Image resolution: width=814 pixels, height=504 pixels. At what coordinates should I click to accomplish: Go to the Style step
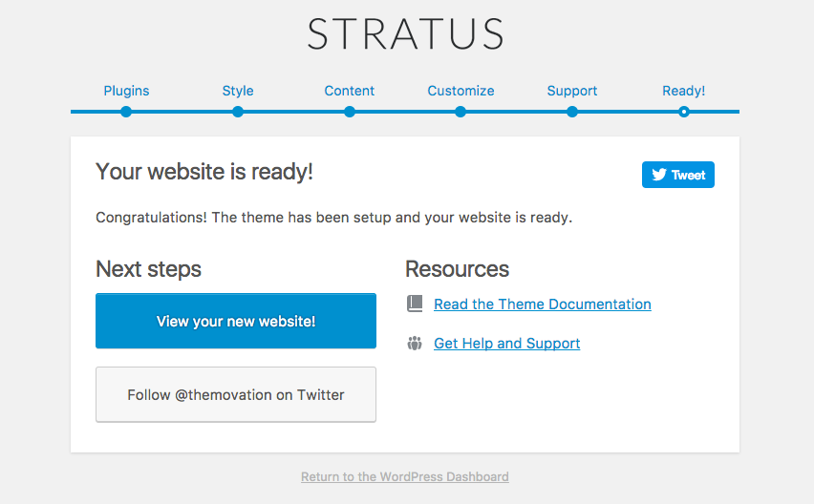[238, 91]
